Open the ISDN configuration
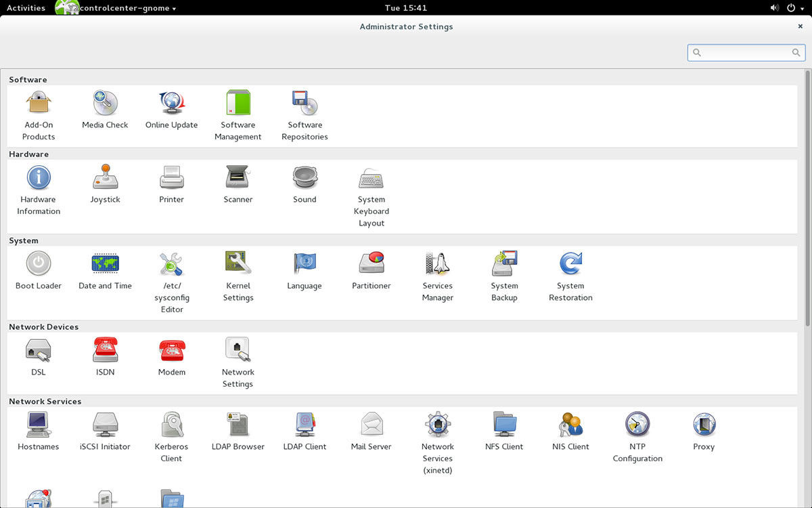This screenshot has width=812, height=508. tap(105, 357)
